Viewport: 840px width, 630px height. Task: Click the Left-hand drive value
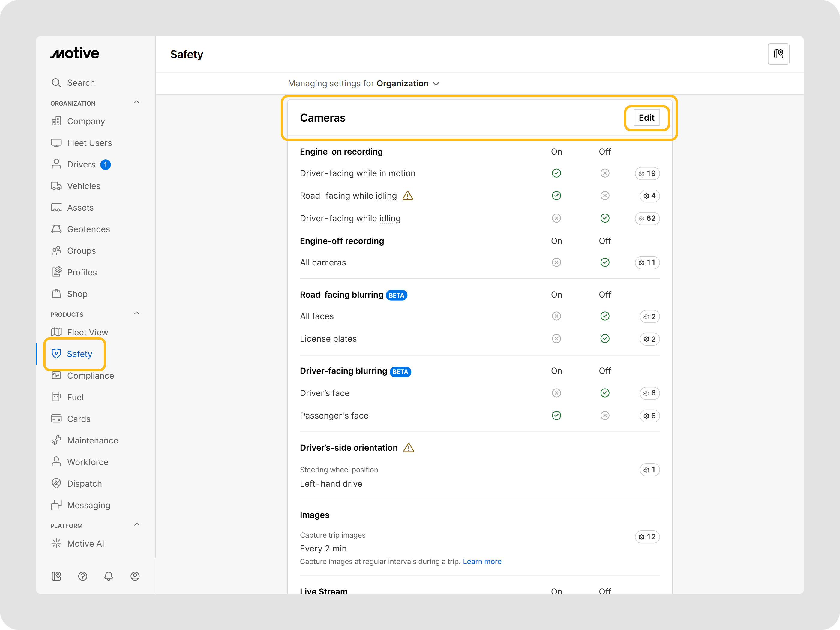tap(331, 483)
